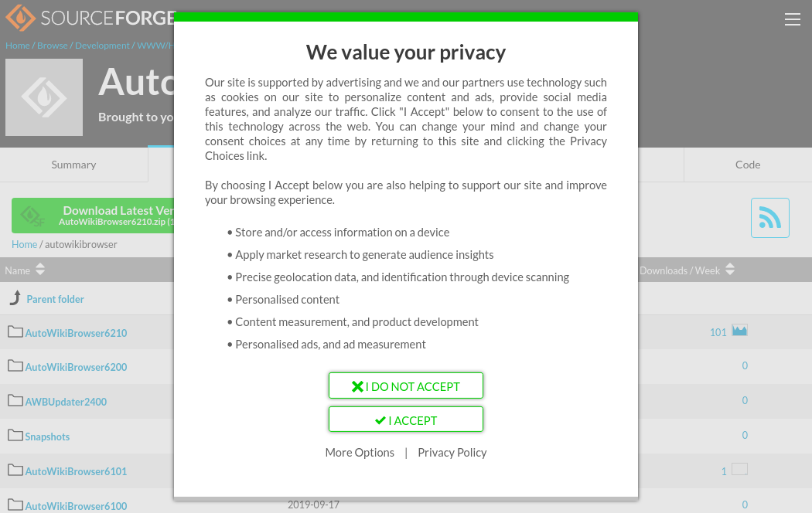This screenshot has height=513, width=812.
Task: Click the Browse breadcrumb link
Action: pos(53,46)
